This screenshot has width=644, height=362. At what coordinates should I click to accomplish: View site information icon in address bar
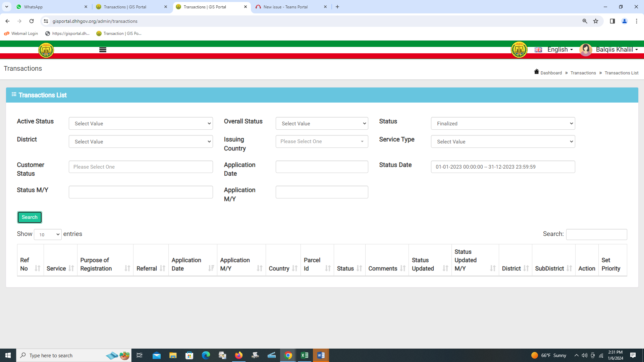[x=46, y=21]
